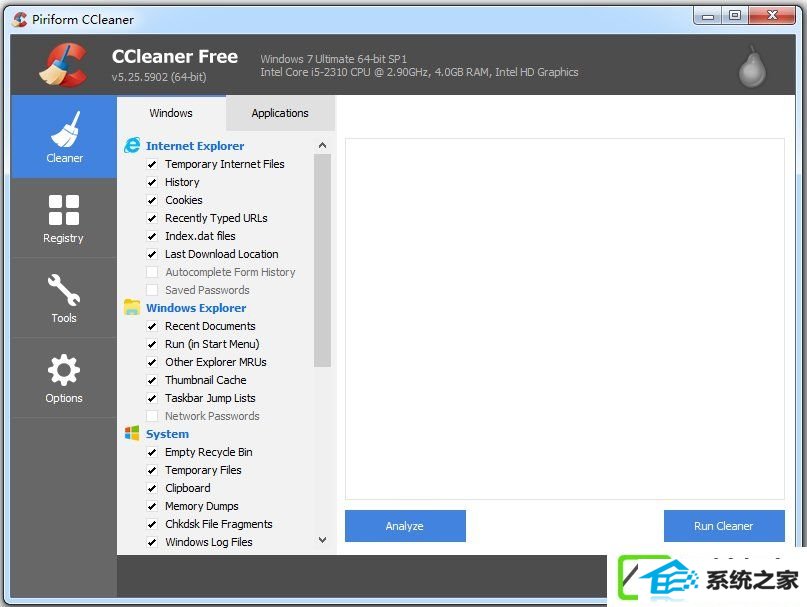Switch to the Applications tab

[280, 113]
